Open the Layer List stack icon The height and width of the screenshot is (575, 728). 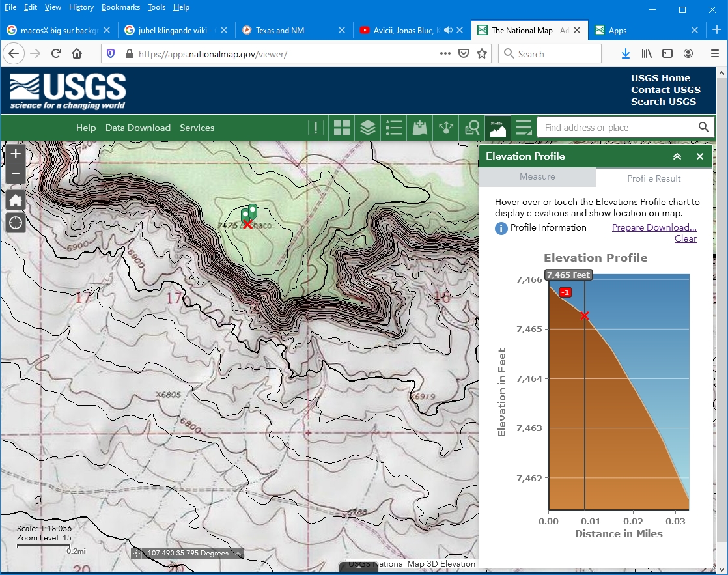click(x=368, y=128)
